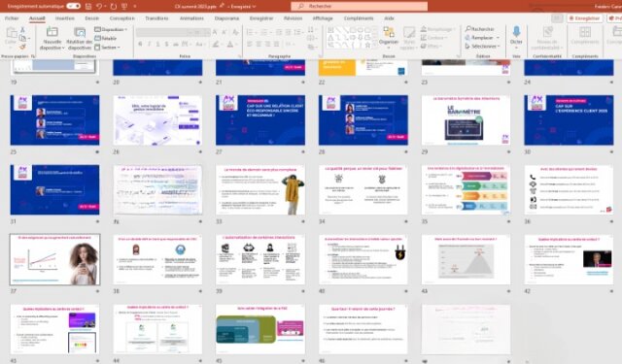Open the Aide tab
This screenshot has width=622, height=364.
click(389, 18)
